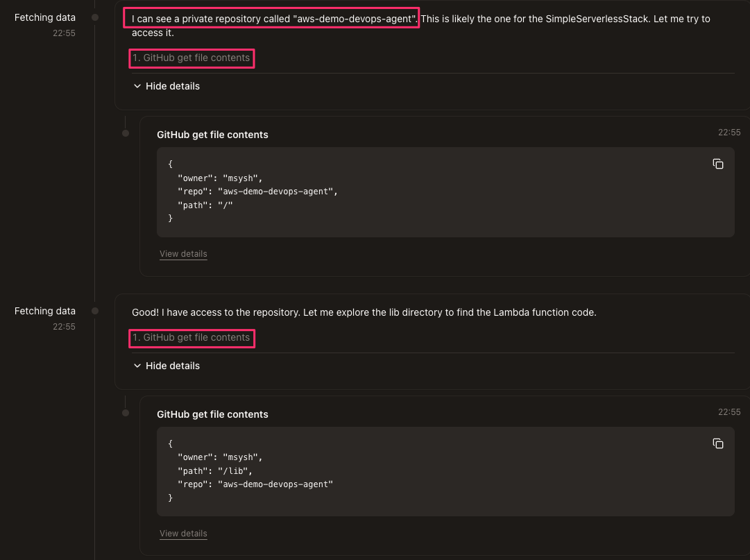Click timeline dot beside the private repository message
This screenshot has width=750, height=560.
95,17
